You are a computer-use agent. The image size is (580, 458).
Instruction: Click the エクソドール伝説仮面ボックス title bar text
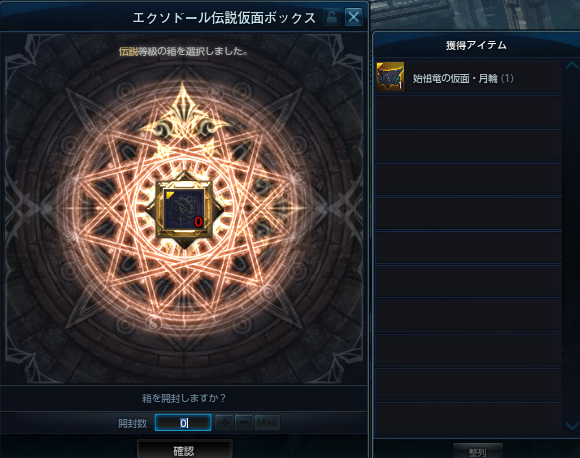pyautogui.click(x=224, y=17)
